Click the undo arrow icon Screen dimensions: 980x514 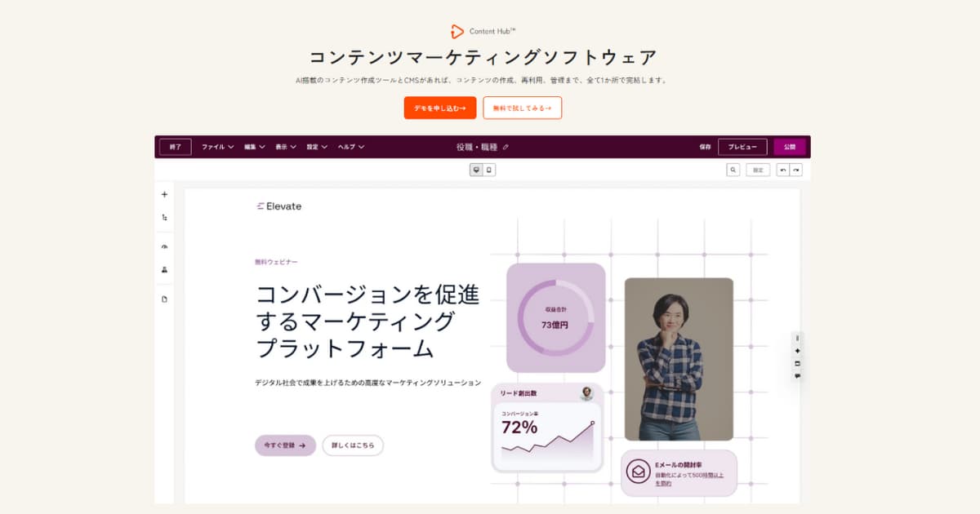(782, 170)
